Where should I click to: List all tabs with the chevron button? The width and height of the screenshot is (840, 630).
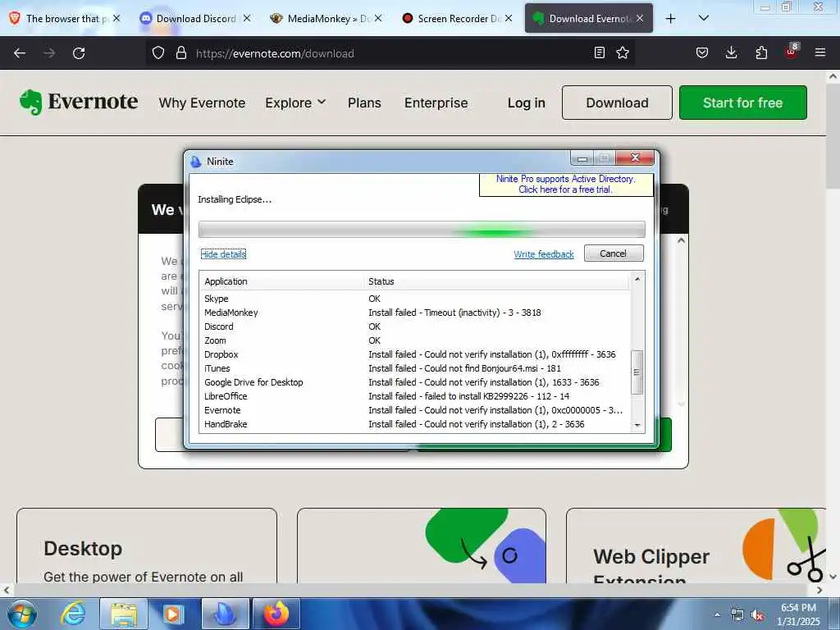click(x=703, y=19)
